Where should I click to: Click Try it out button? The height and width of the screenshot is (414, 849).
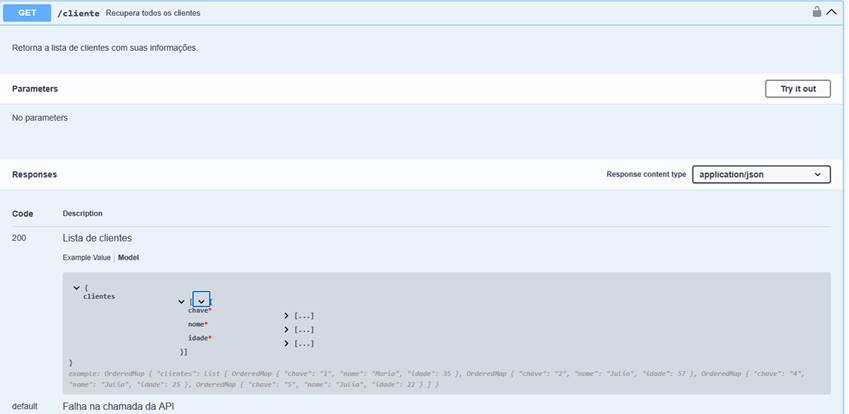point(797,89)
